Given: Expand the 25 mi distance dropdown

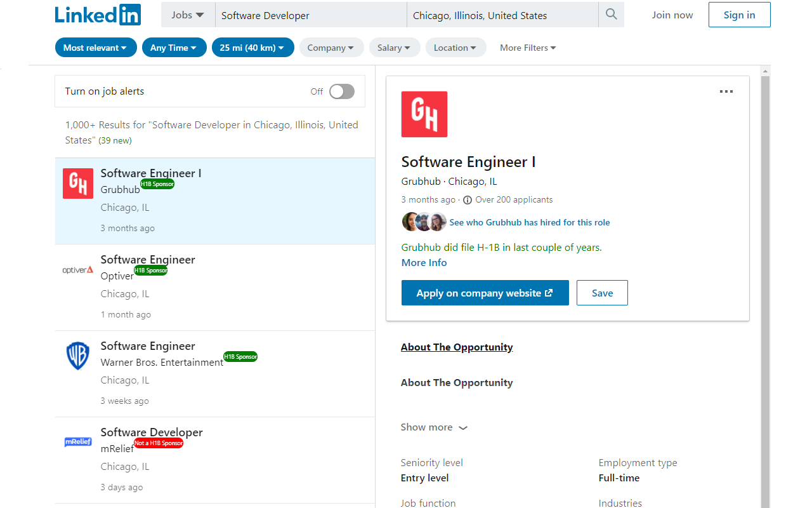Looking at the screenshot, I should coord(252,48).
